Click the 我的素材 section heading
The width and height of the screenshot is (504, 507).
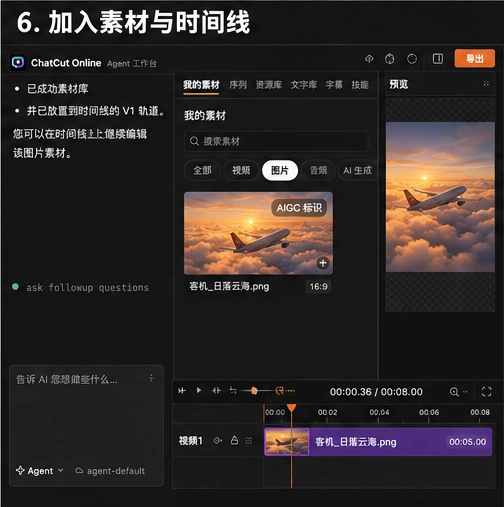pyautogui.click(x=205, y=116)
